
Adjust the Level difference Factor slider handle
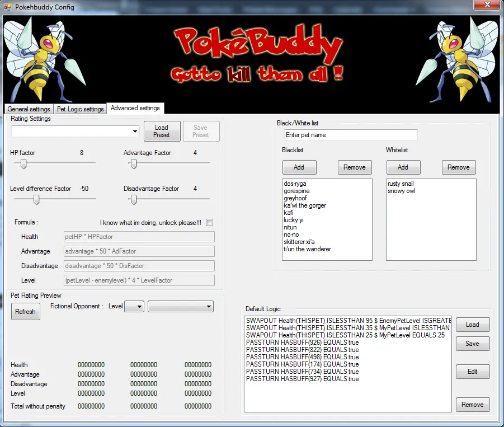[x=36, y=200]
